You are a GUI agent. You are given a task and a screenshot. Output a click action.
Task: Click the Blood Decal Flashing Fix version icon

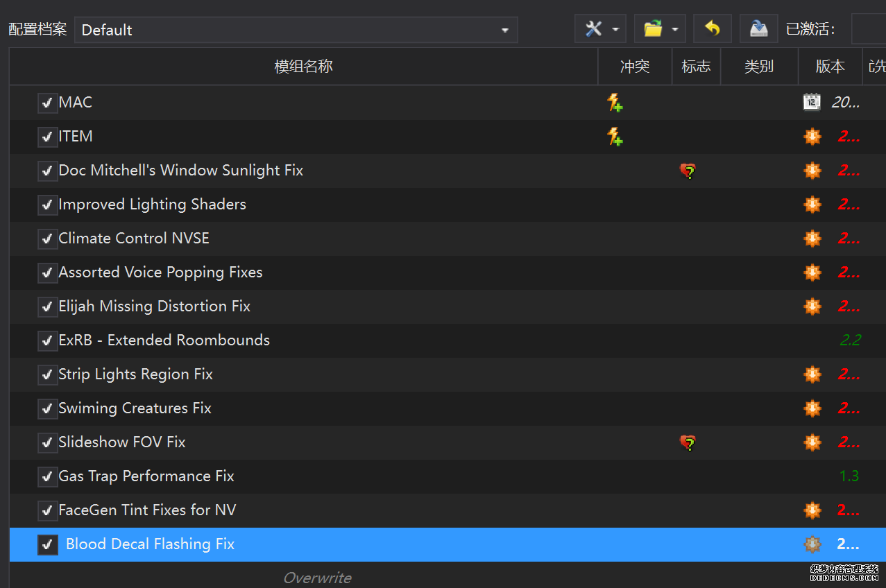pos(812,544)
